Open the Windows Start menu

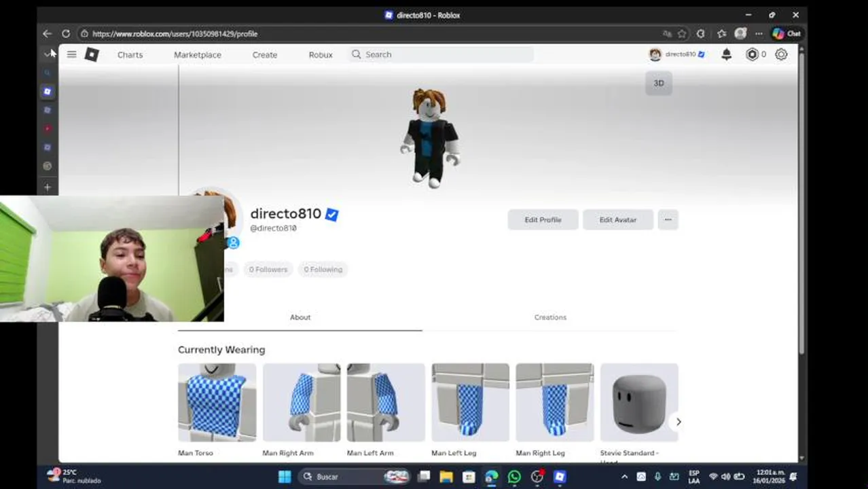pos(285,477)
